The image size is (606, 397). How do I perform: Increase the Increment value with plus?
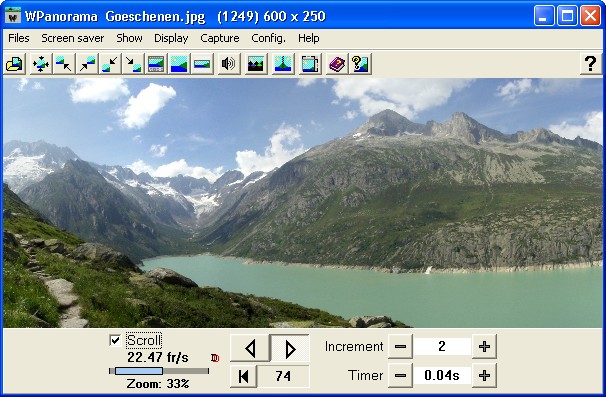484,346
